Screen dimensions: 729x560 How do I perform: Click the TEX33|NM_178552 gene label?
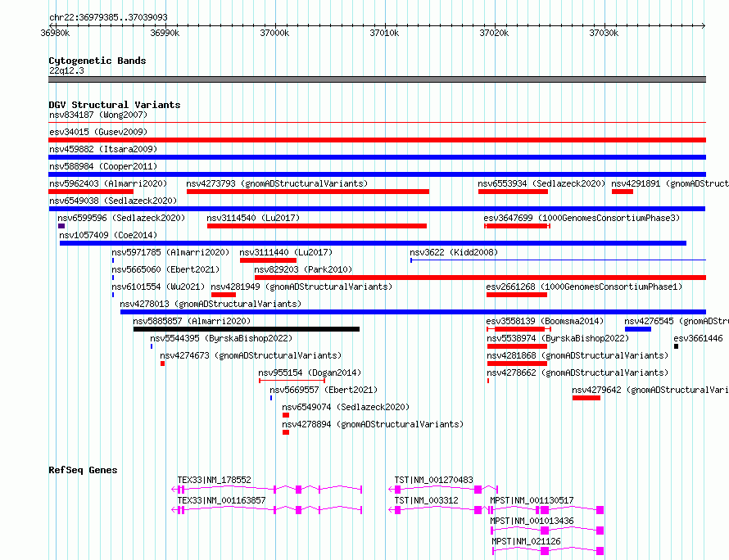coord(214,480)
